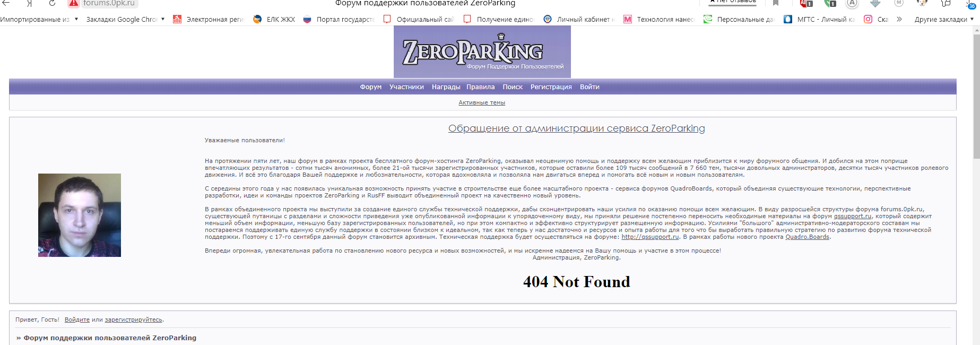Click the circled 'A' extension icon

coord(852,3)
